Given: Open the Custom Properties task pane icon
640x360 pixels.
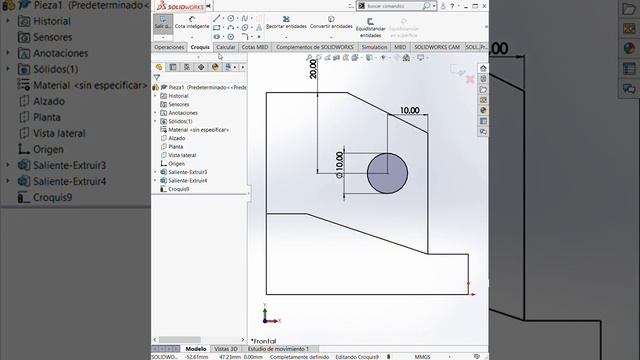Looking at the screenshot, I should coord(483,121).
